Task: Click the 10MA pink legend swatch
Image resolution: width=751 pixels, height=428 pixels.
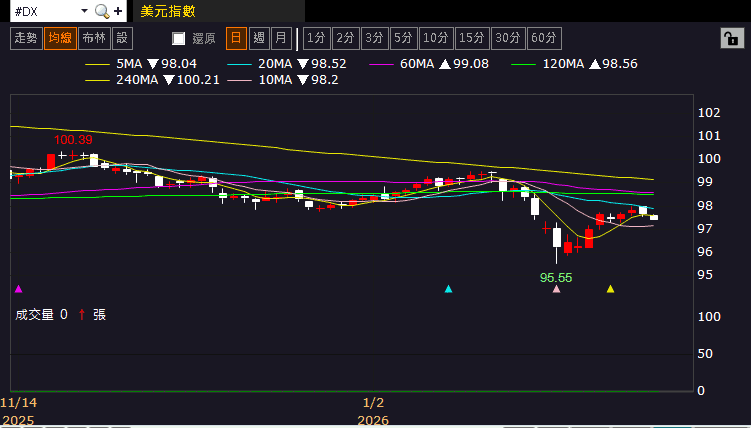Action: click(239, 80)
